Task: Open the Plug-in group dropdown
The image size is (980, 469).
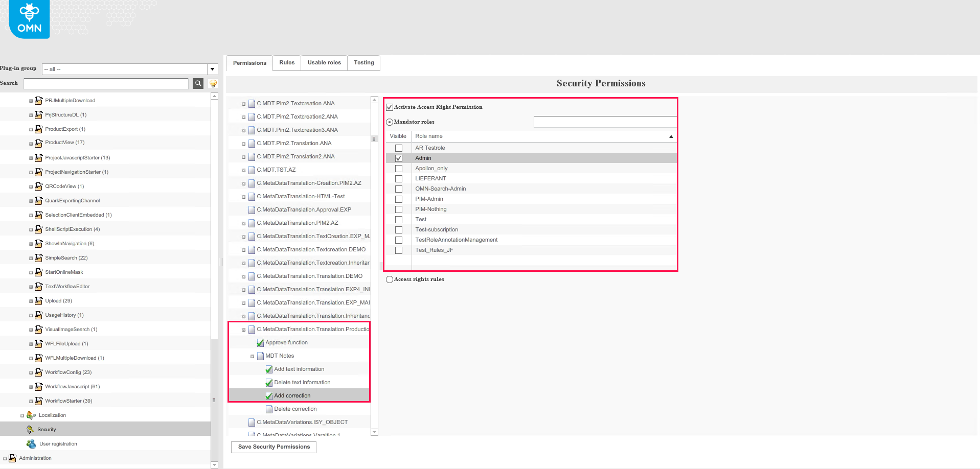Action: click(x=212, y=68)
